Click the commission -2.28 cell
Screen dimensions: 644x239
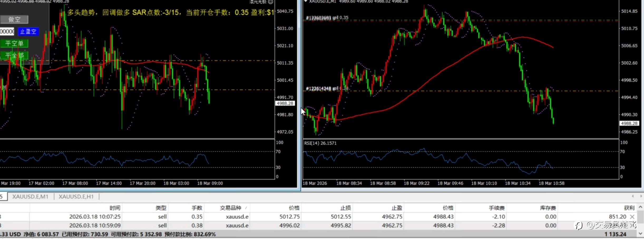[x=498, y=225]
